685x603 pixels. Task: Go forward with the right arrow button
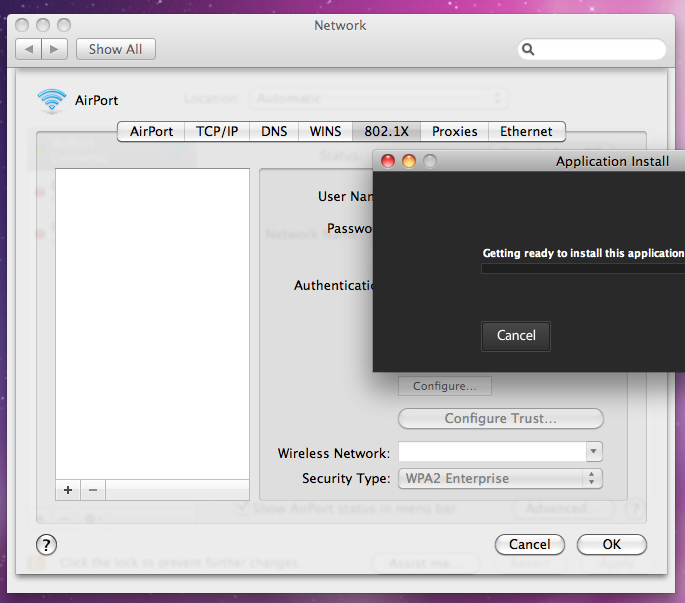[55, 49]
